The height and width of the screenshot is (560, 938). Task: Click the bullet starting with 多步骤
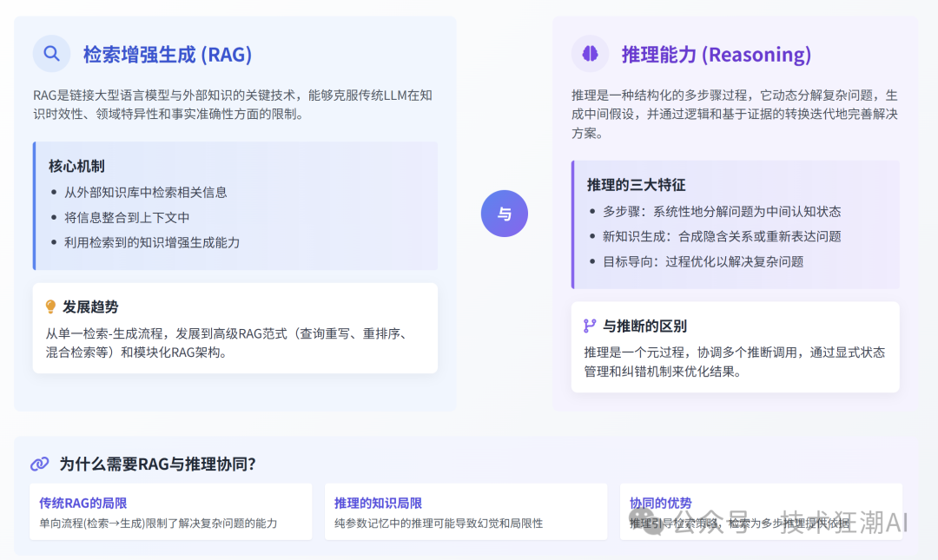(722, 211)
